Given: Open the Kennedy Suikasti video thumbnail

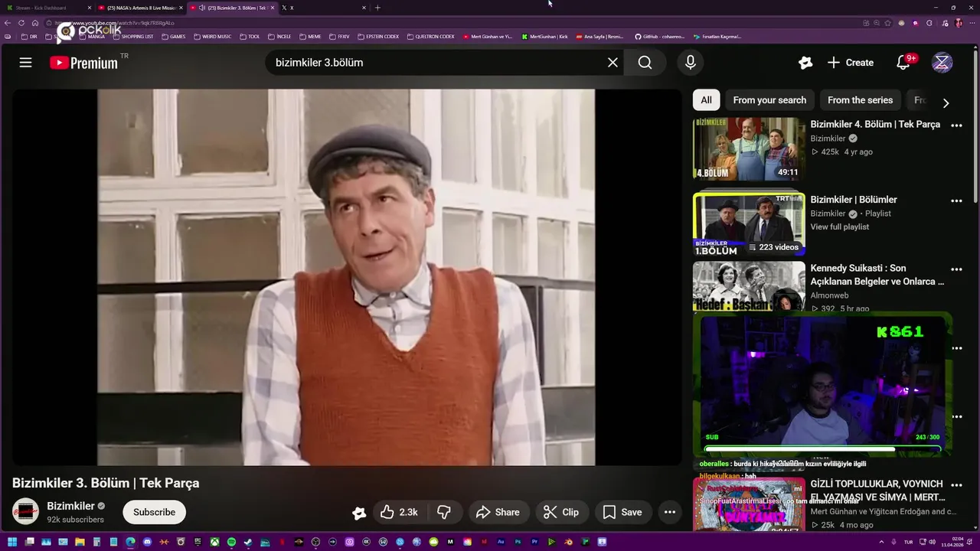Looking at the screenshot, I should [x=749, y=286].
